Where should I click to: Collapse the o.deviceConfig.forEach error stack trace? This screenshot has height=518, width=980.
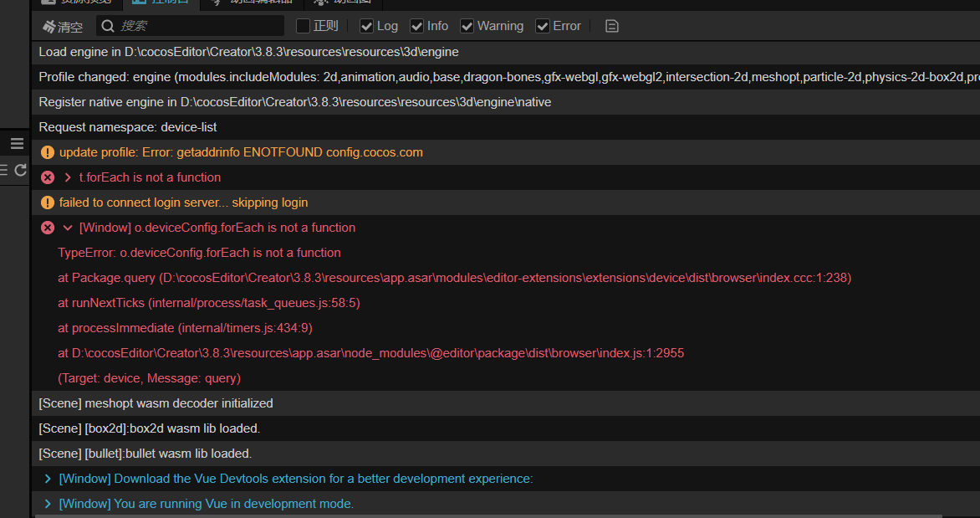[x=67, y=228]
